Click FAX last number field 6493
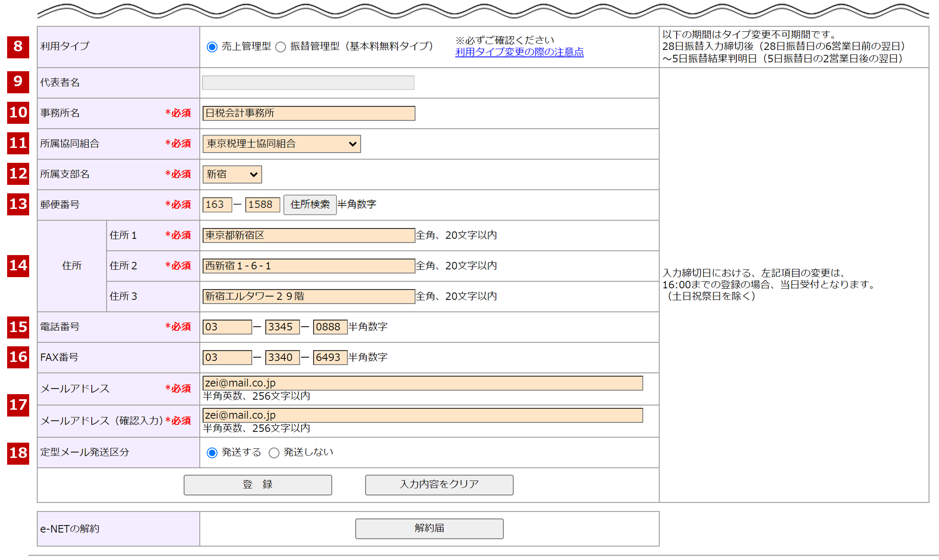Screen dimensions: 939x560 329,358
